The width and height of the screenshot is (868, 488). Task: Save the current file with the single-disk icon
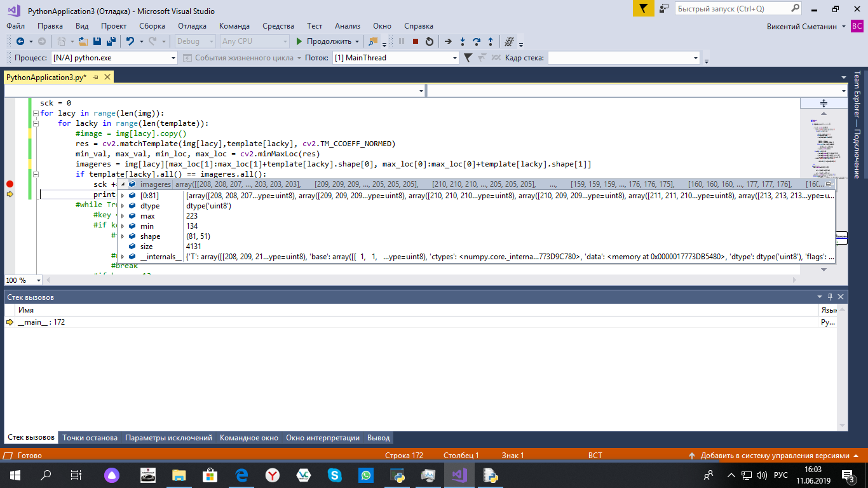[97, 41]
